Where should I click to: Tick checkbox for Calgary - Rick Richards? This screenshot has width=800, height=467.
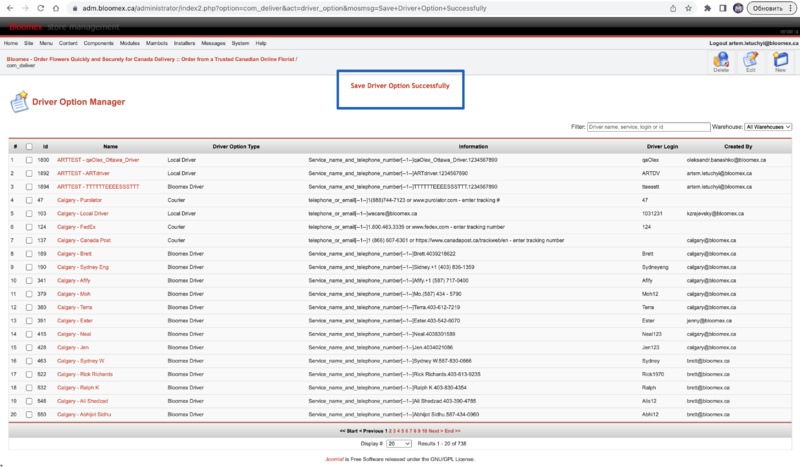pyautogui.click(x=29, y=375)
